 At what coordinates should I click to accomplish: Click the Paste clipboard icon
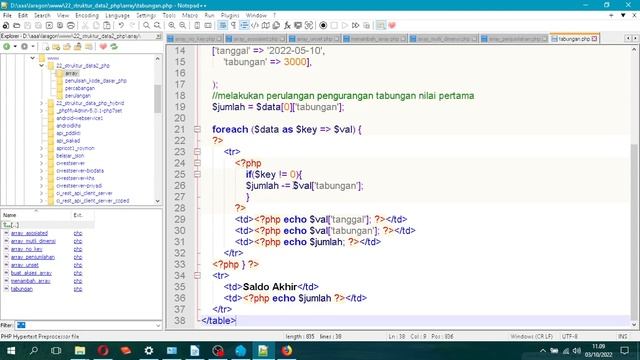tap(107, 25)
